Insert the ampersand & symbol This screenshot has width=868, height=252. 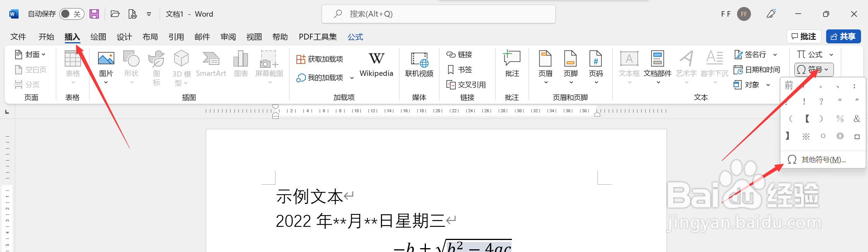pyautogui.click(x=857, y=119)
